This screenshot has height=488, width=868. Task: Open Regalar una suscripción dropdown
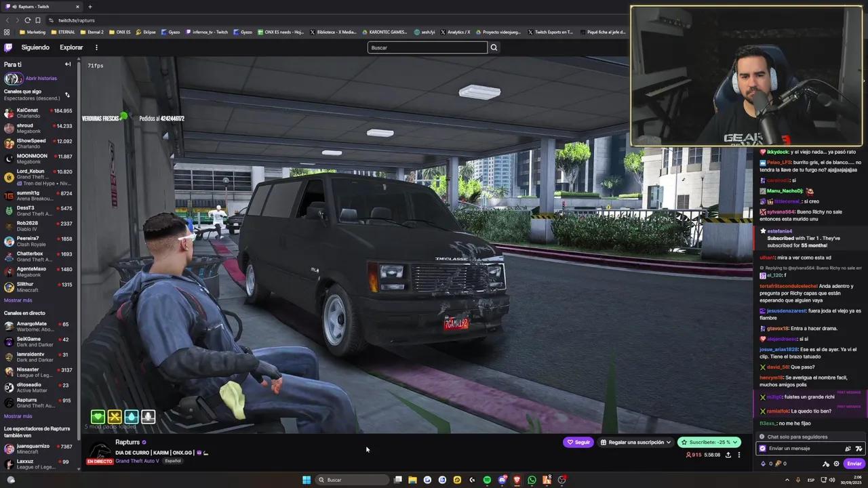pyautogui.click(x=635, y=442)
